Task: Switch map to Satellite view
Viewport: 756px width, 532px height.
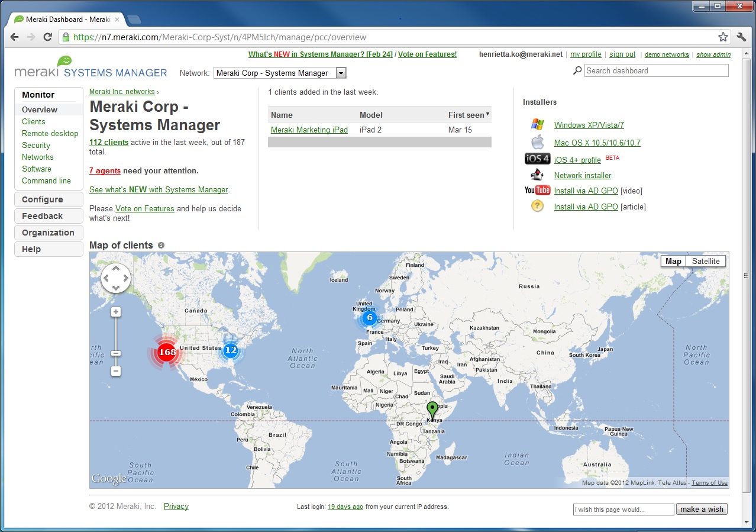Action: [706, 261]
